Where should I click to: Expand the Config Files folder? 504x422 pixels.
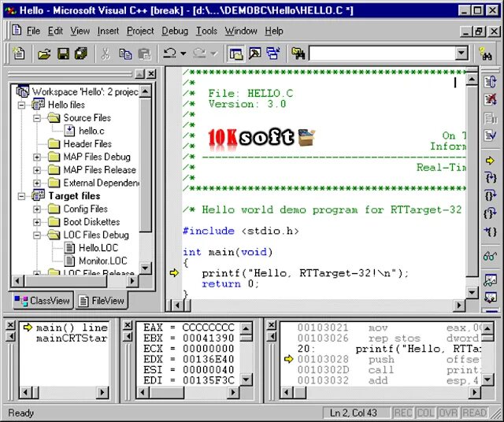click(37, 209)
